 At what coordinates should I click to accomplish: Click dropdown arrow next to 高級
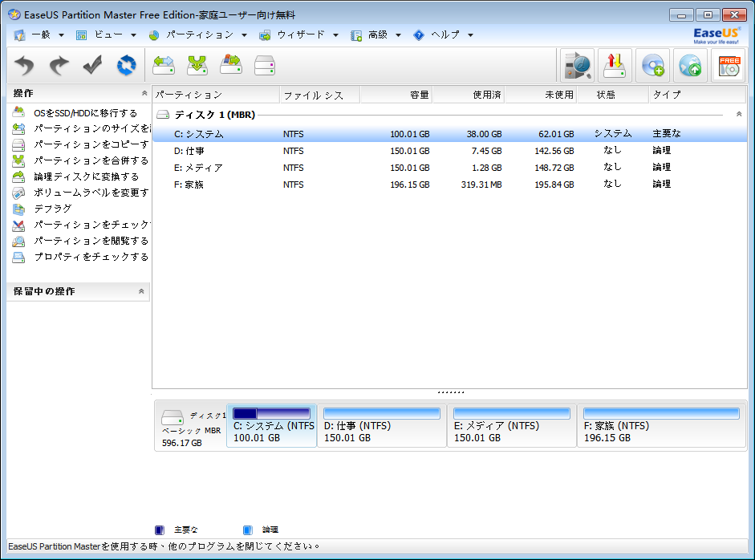(x=398, y=35)
